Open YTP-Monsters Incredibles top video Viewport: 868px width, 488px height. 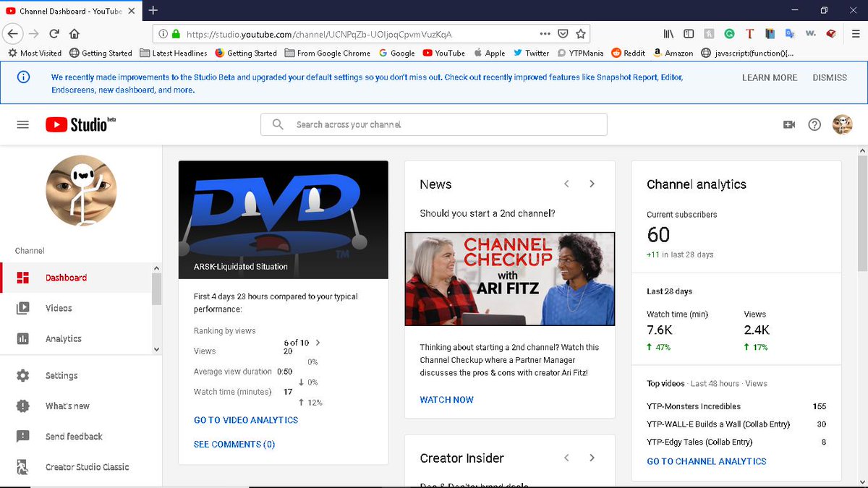coord(694,406)
